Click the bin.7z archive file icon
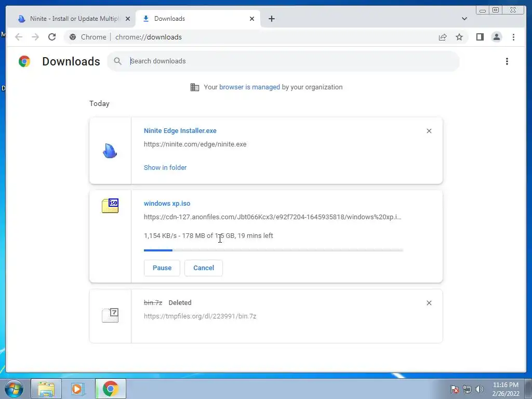The width and height of the screenshot is (532, 399). (x=110, y=315)
